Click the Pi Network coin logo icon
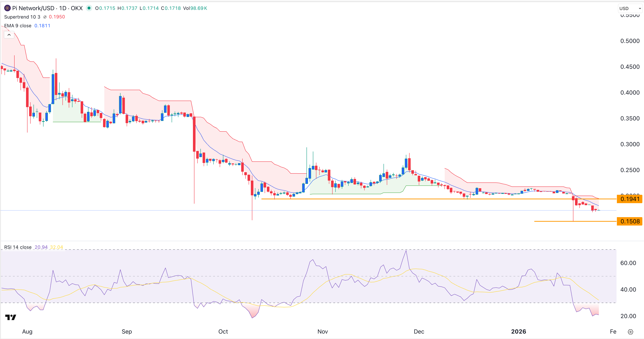The height and width of the screenshot is (339, 644). coord(7,8)
